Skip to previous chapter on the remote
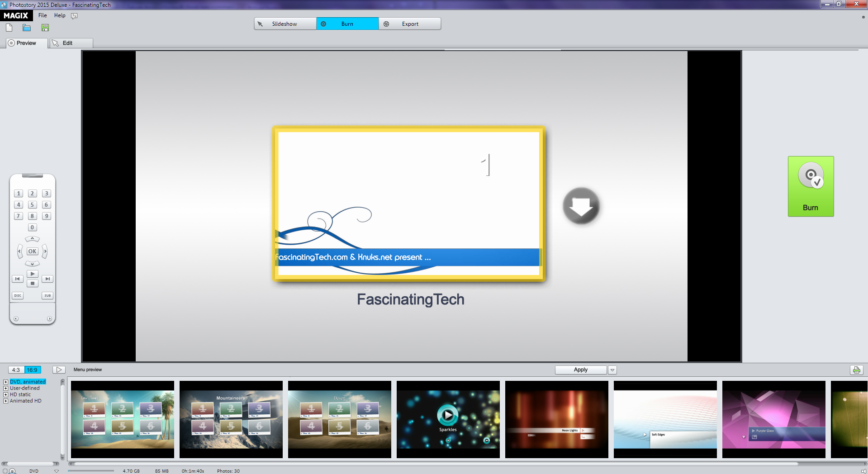The image size is (868, 474). [17, 279]
